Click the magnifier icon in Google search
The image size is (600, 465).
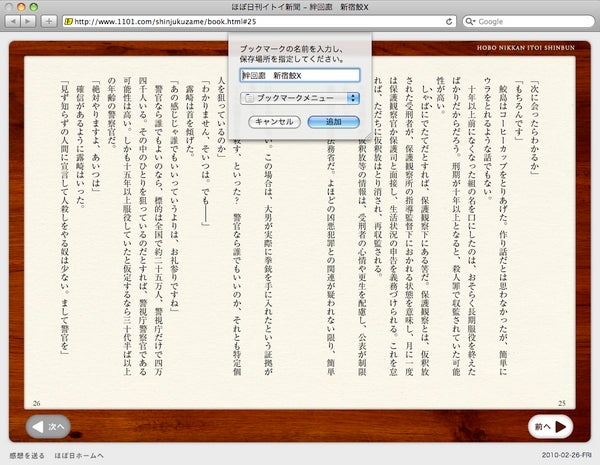pyautogui.click(x=469, y=20)
